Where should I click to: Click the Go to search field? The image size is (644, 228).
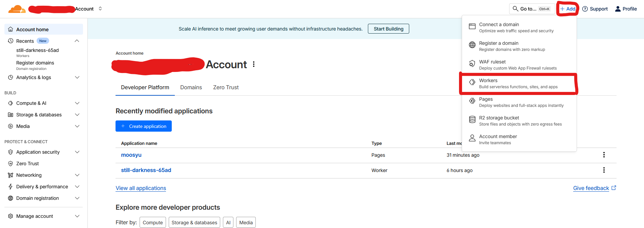click(531, 9)
